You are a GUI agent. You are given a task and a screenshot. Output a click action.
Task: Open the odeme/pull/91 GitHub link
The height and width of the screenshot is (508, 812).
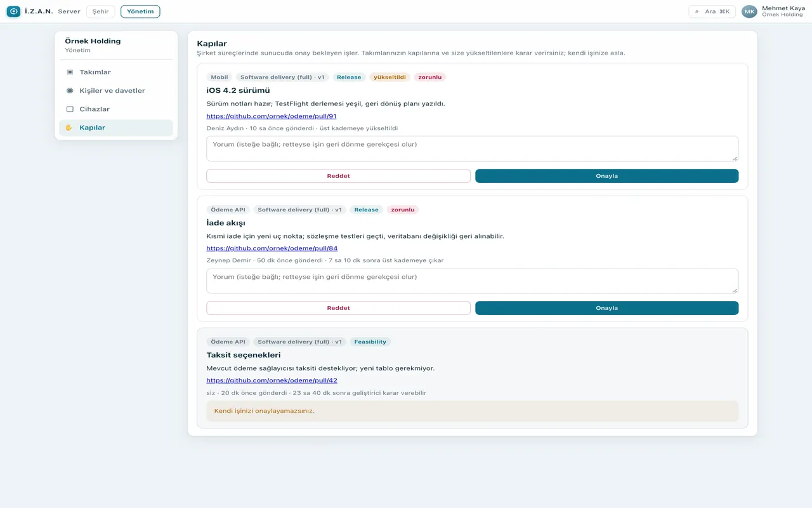[x=272, y=116]
